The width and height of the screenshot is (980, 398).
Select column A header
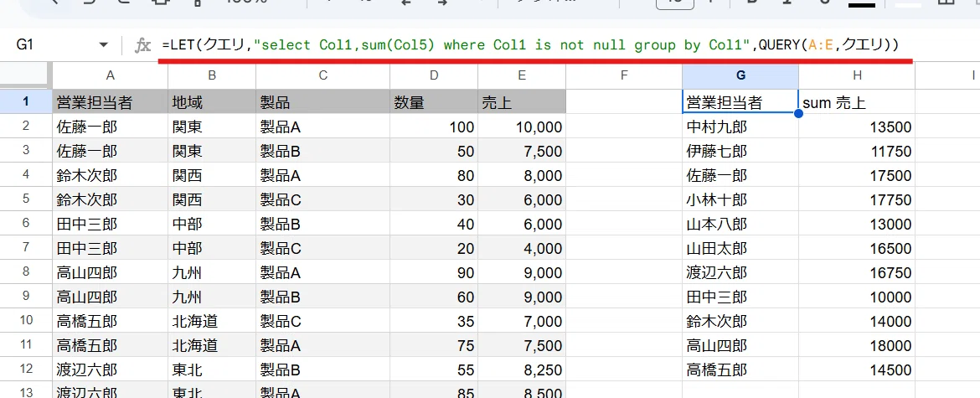tap(110, 75)
